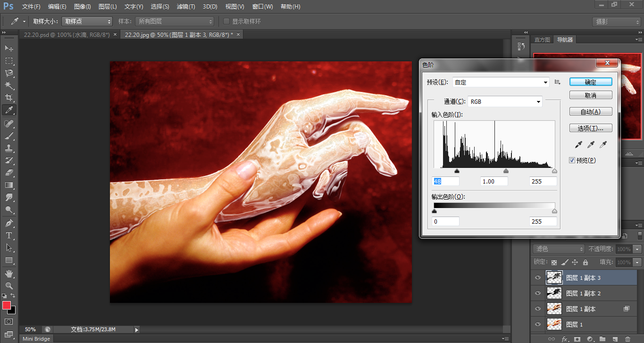
Task: Select the Gradient tool
Action: (x=9, y=185)
